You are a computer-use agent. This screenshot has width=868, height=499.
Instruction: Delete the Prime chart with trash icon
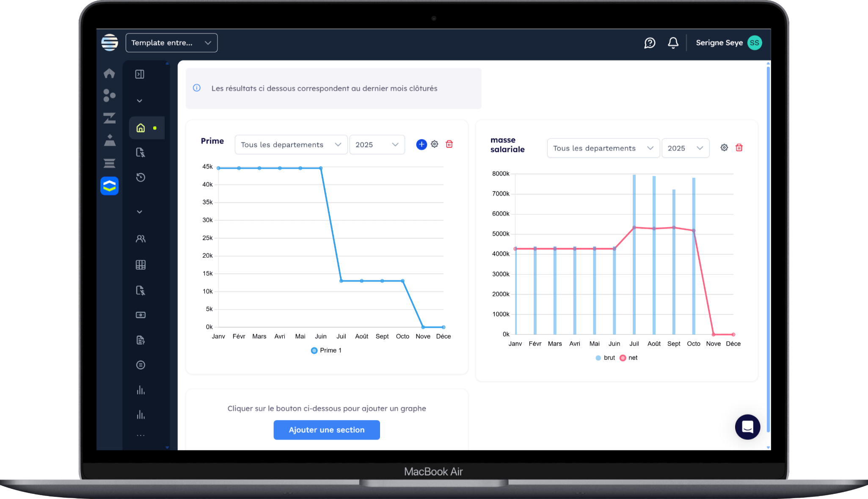pyautogui.click(x=449, y=144)
